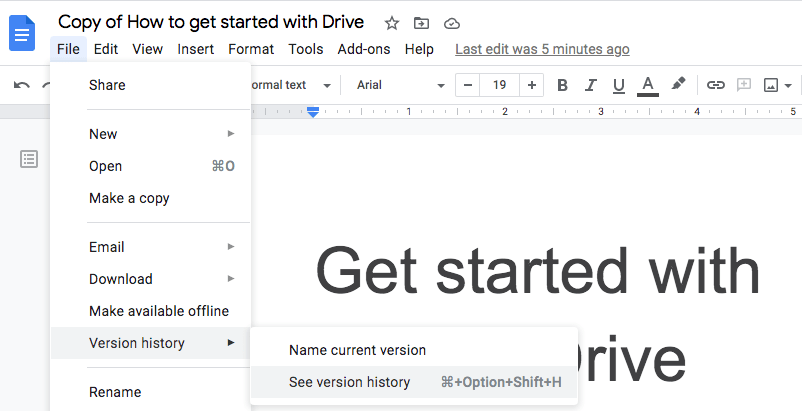Toggle italic formatting

(x=590, y=85)
